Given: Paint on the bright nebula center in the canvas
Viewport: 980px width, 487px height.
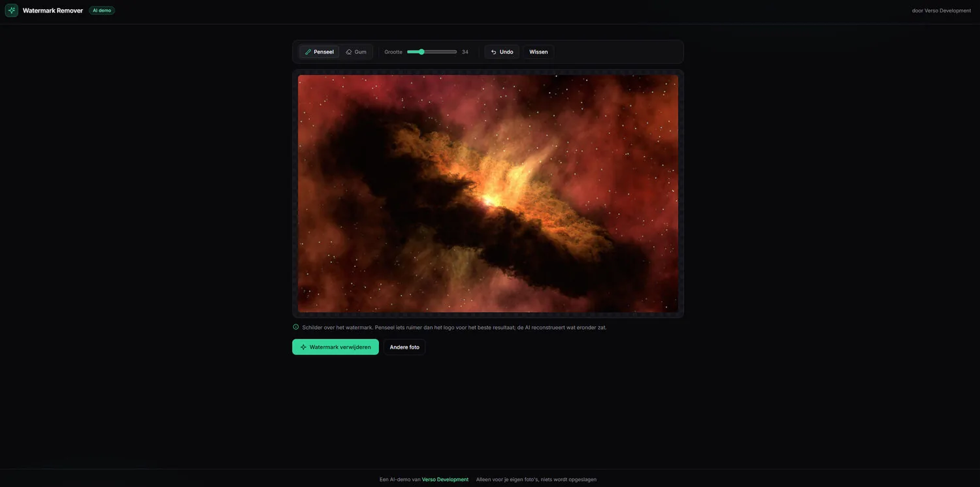Looking at the screenshot, I should (x=489, y=197).
